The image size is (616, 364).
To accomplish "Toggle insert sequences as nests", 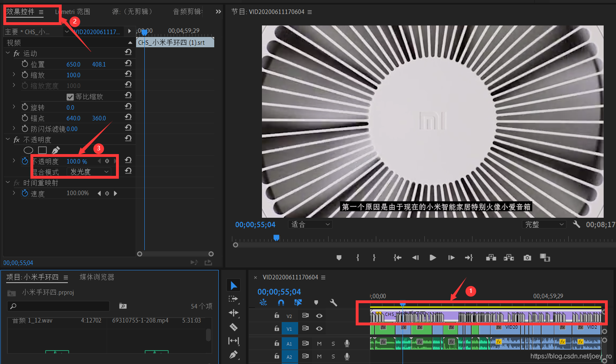I will pos(263,303).
